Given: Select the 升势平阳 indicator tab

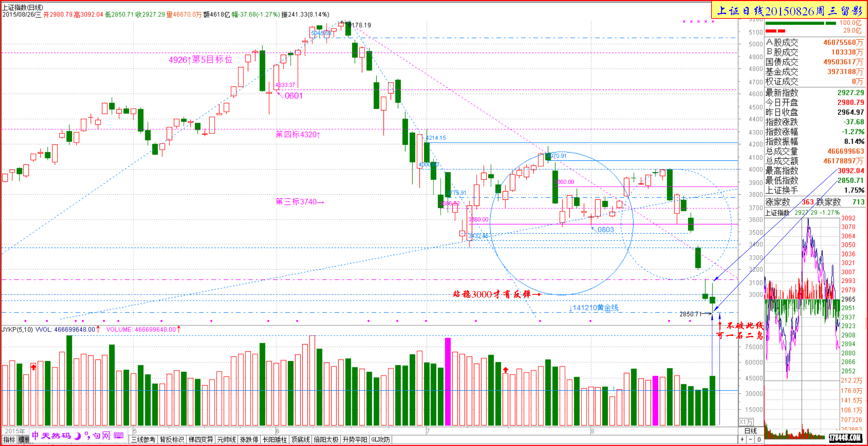Looking at the screenshot, I should click(x=355, y=440).
